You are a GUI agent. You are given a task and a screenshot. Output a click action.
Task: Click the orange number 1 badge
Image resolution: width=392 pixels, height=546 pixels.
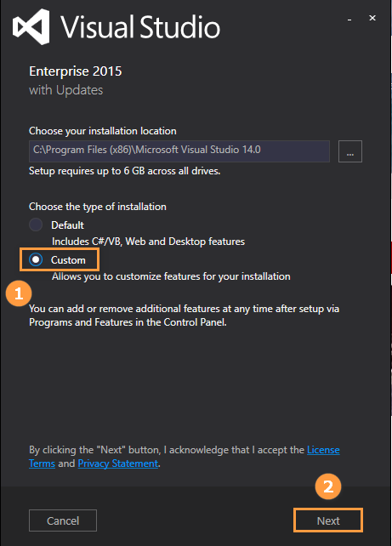pos(19,293)
